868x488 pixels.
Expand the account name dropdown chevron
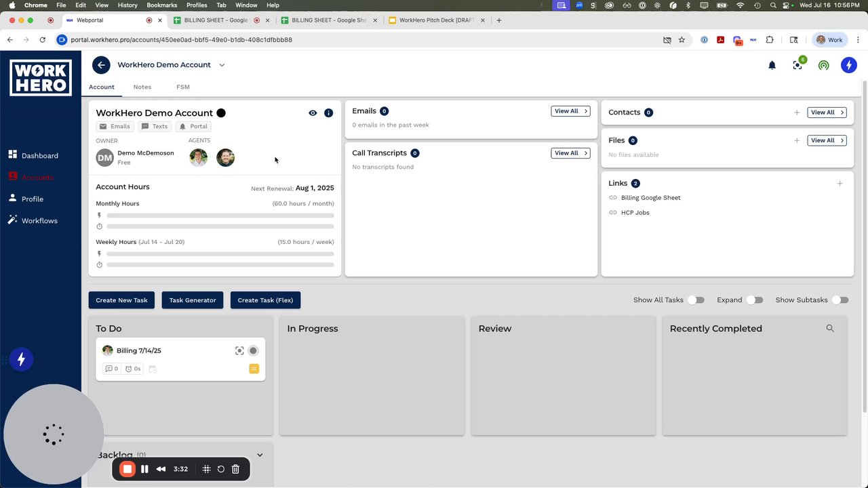(x=222, y=65)
